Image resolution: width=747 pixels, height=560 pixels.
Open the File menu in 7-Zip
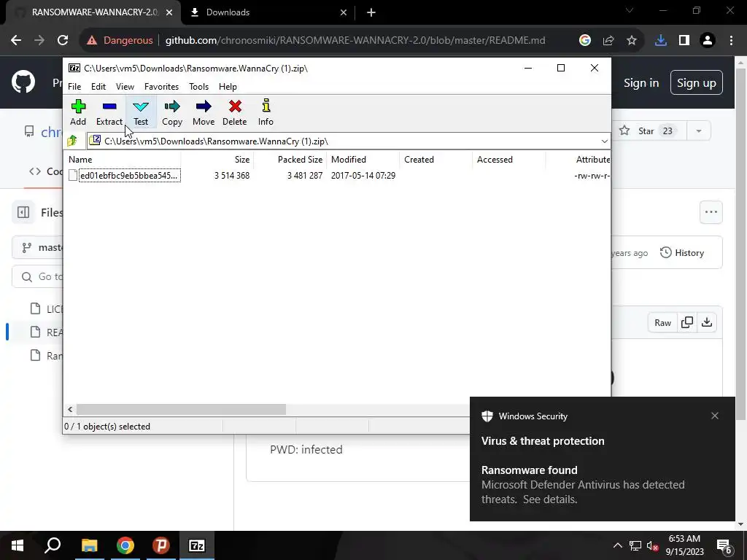point(74,87)
